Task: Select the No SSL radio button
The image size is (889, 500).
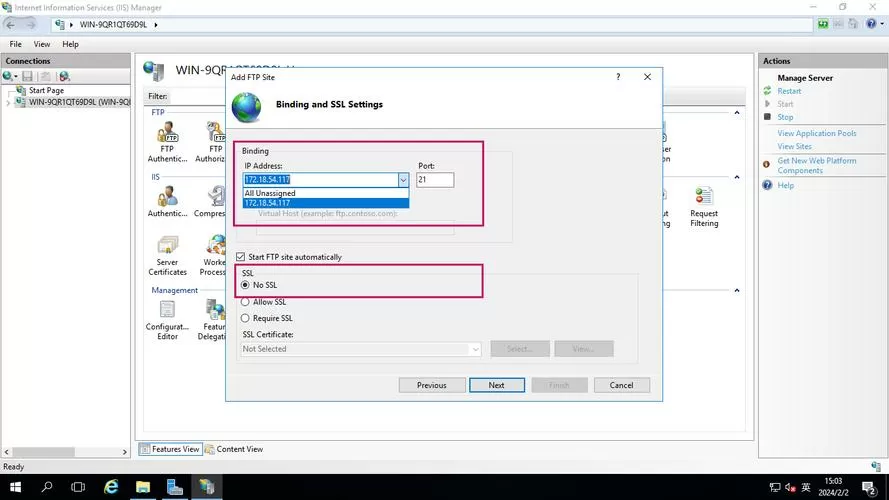Action: click(x=245, y=285)
